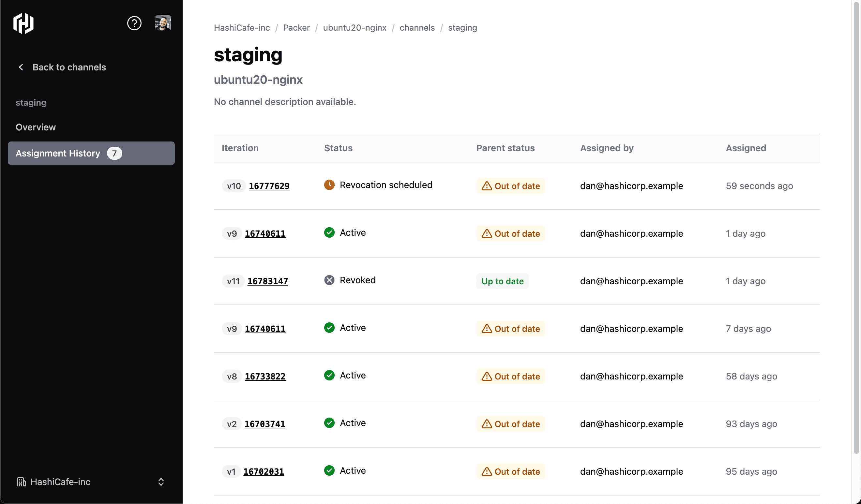This screenshot has height=504, width=861.
Task: Click warning triangle in v10 Out of date badge
Action: pyautogui.click(x=487, y=186)
